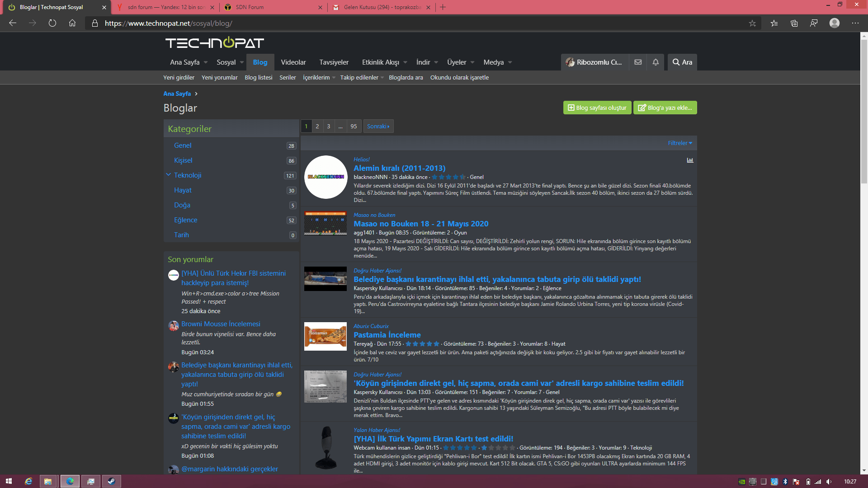
Task: Add this page to favorites
Action: coord(752,23)
